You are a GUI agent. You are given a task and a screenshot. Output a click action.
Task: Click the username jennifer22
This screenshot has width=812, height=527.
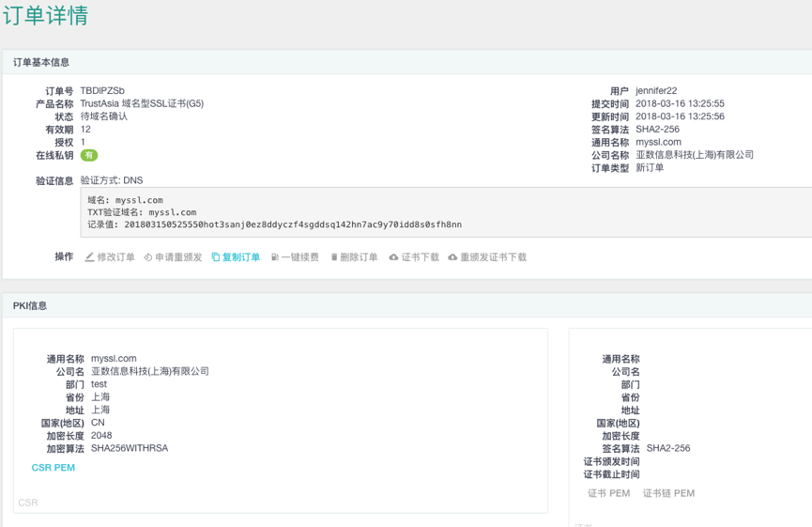pos(656,91)
